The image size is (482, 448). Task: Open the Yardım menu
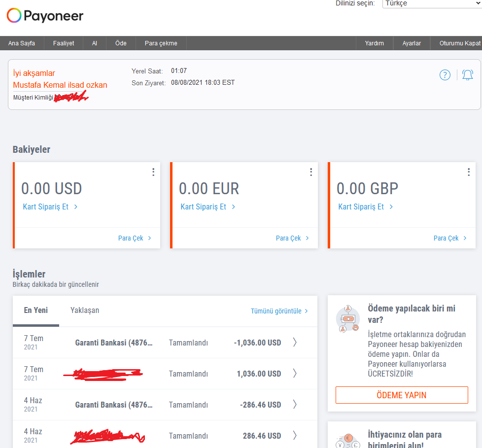(x=375, y=43)
